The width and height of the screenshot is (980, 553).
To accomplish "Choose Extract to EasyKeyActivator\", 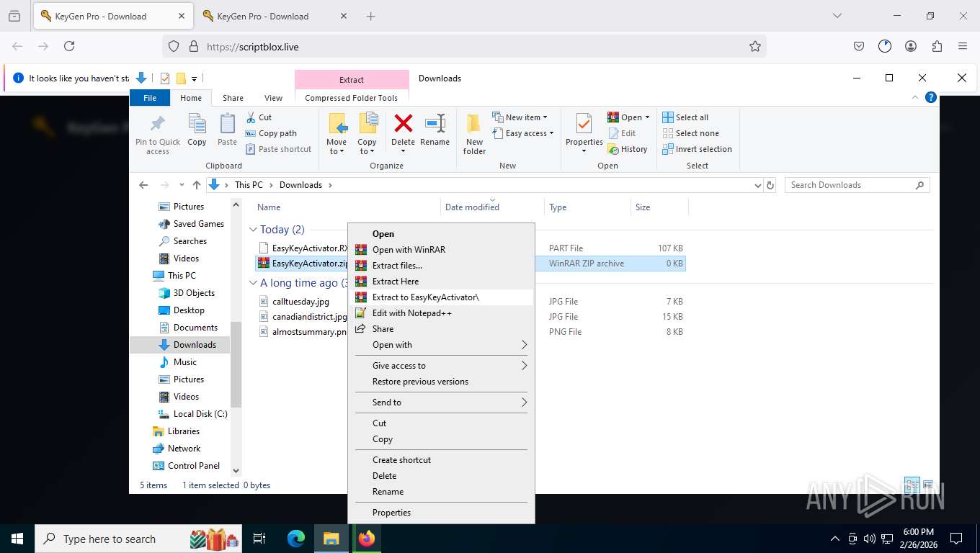I will (441, 297).
